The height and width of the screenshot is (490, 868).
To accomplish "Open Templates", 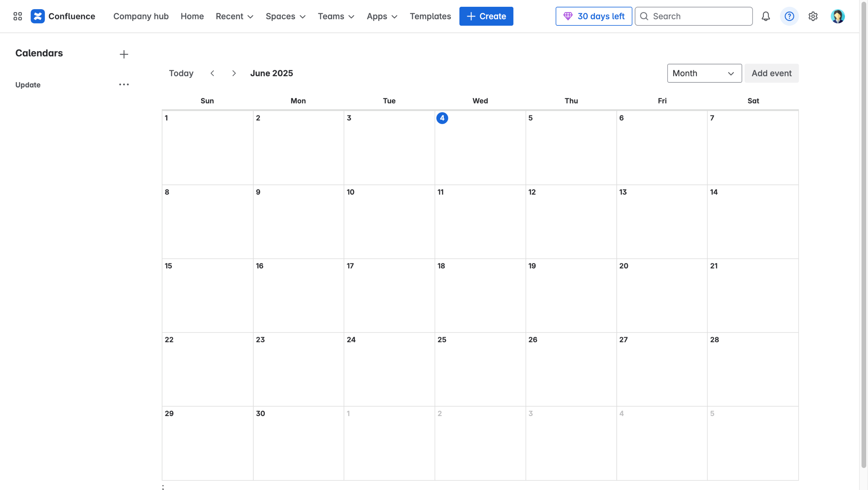I will pyautogui.click(x=430, y=16).
